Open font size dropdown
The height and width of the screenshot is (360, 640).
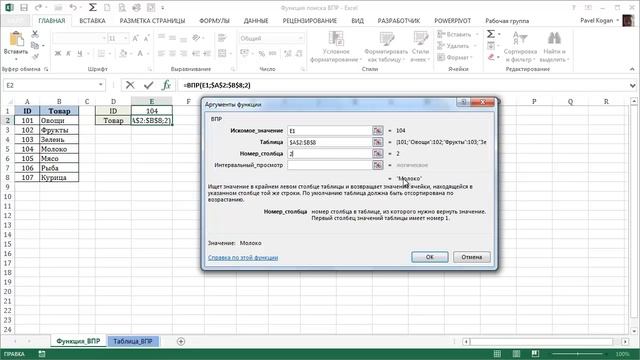pos(125,38)
